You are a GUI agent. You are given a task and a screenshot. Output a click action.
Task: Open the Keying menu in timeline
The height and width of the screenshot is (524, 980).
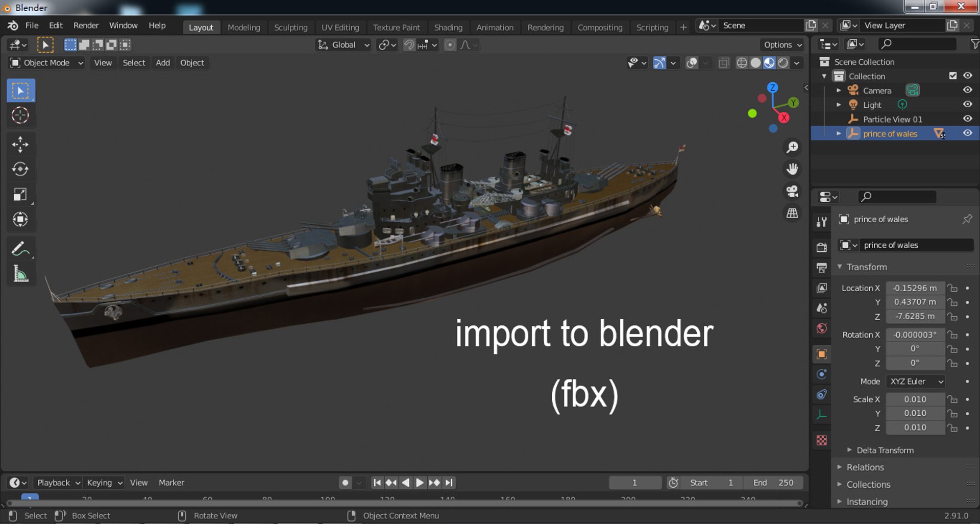point(104,483)
